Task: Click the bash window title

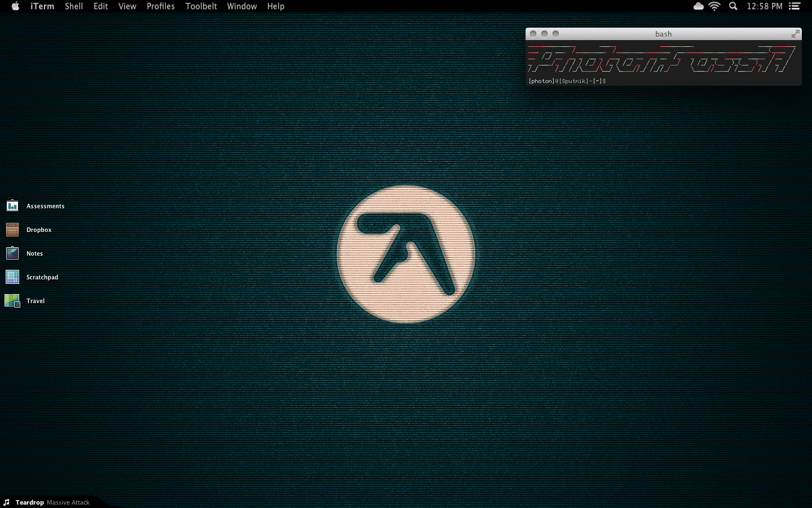Action: [x=664, y=34]
